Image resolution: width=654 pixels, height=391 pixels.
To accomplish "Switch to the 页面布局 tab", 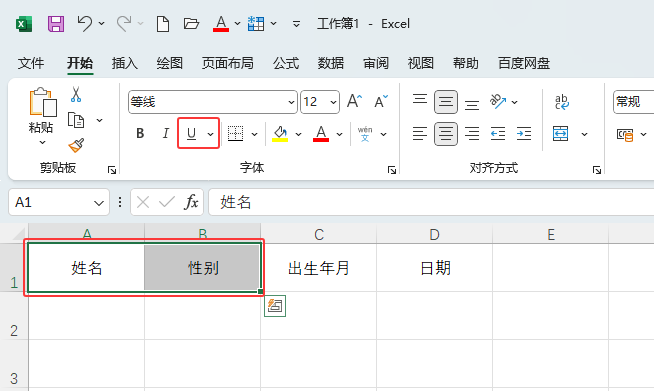I will (x=228, y=63).
